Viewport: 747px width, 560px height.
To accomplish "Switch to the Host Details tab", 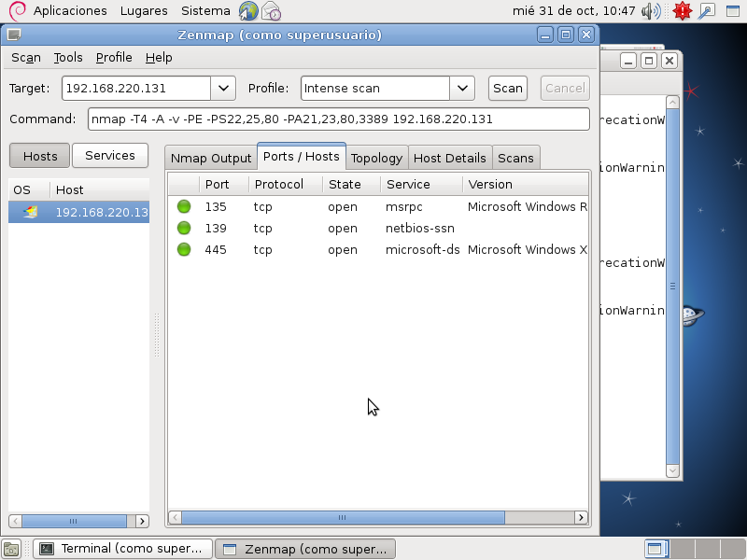I will [x=449, y=158].
